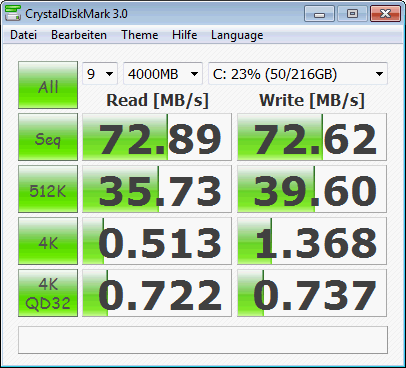Click the 4K write result 1.368
Screen dimensions: 406x368
point(312,241)
